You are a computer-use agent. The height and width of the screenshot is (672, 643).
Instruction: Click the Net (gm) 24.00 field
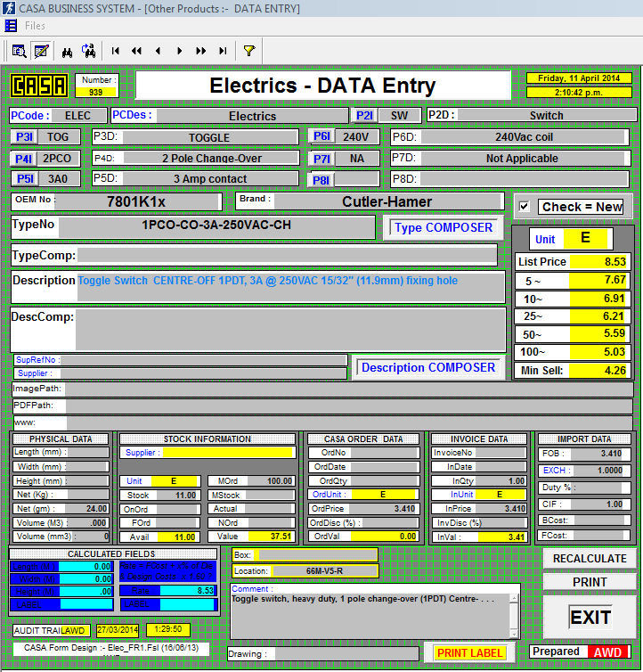(x=88, y=509)
